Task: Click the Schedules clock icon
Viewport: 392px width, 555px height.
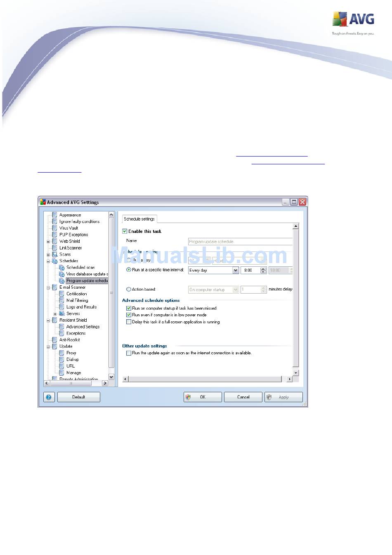Action: [54, 261]
